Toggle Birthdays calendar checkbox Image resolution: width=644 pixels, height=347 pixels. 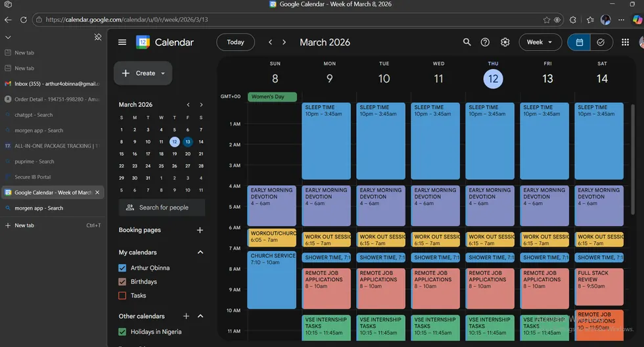pyautogui.click(x=122, y=282)
